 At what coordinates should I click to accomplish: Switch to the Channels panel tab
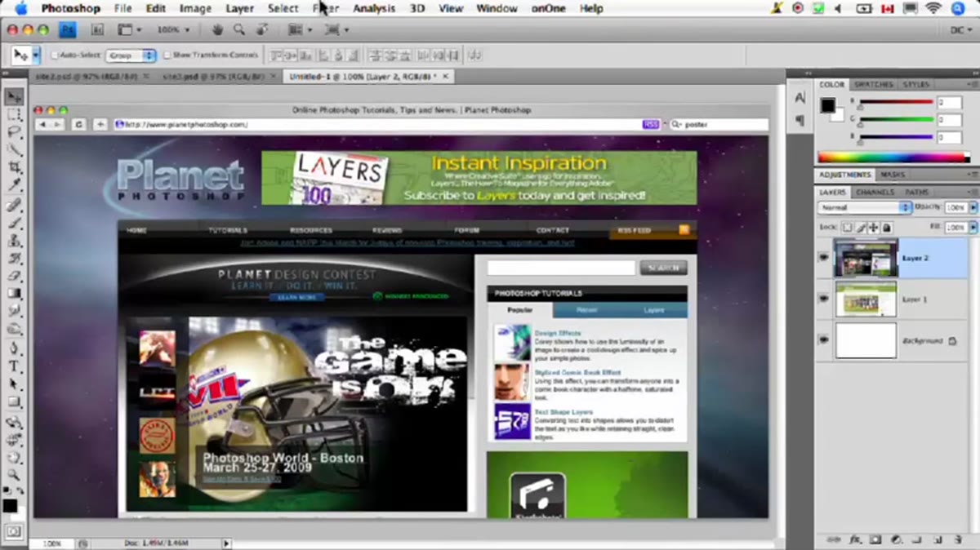pos(875,192)
